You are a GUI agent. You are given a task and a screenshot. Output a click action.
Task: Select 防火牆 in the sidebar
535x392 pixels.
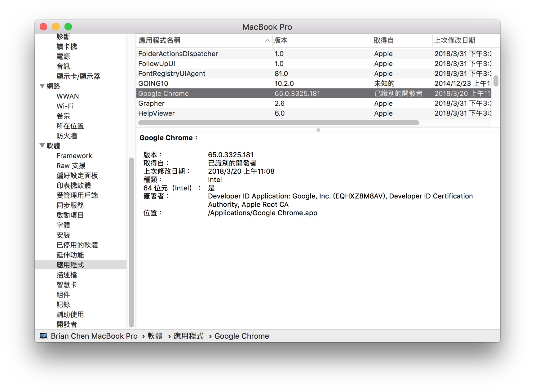pyautogui.click(x=67, y=136)
